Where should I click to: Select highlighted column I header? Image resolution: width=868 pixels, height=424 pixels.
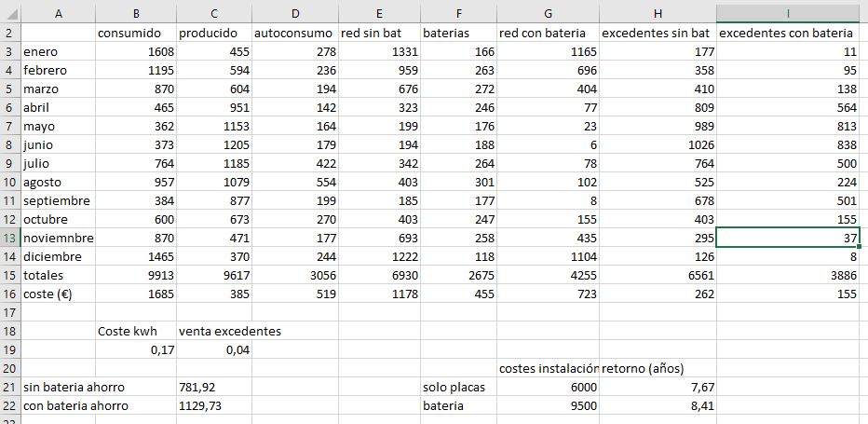coord(788,14)
